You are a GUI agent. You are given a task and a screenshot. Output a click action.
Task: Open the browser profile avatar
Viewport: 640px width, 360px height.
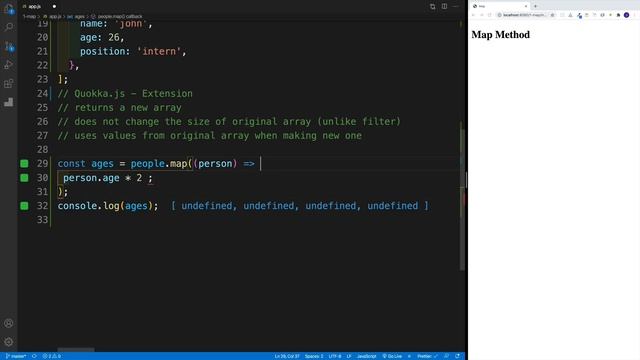coord(627,15)
